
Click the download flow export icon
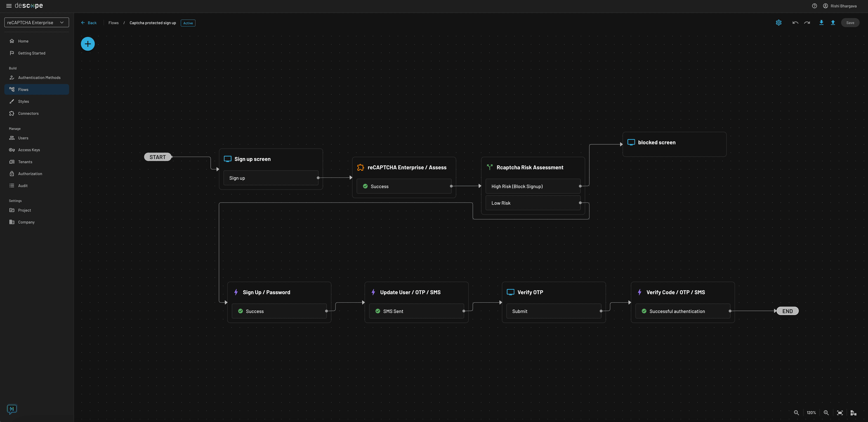click(x=821, y=23)
